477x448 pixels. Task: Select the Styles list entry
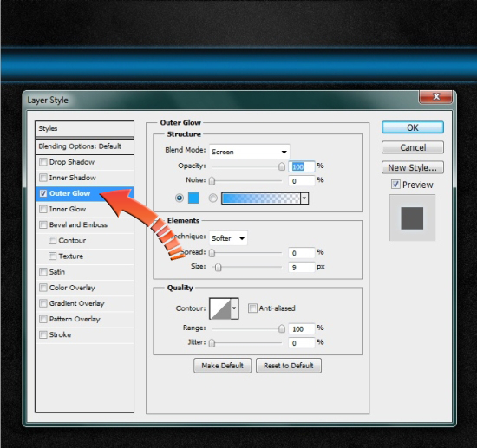click(x=85, y=128)
